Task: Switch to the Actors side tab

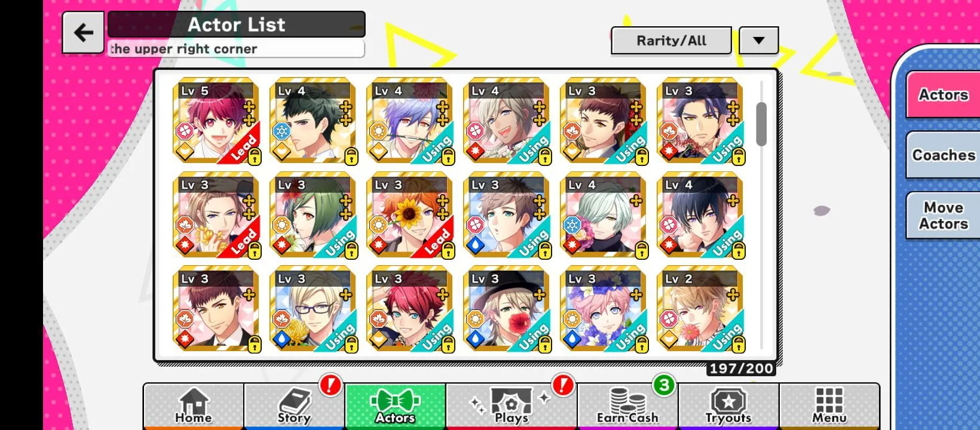Action: coord(943,94)
